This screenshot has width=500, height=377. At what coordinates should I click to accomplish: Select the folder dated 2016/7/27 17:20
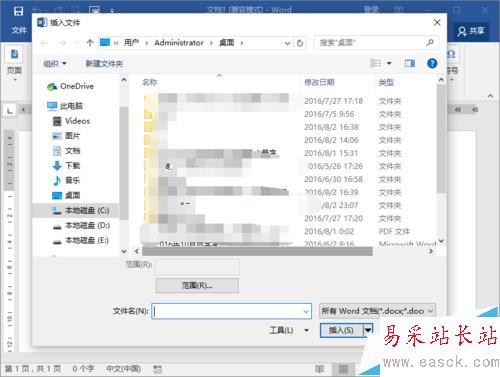[x=273, y=218]
